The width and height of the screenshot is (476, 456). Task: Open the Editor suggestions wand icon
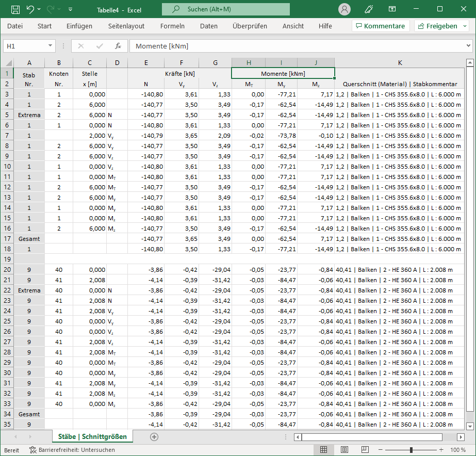tap(368, 9)
